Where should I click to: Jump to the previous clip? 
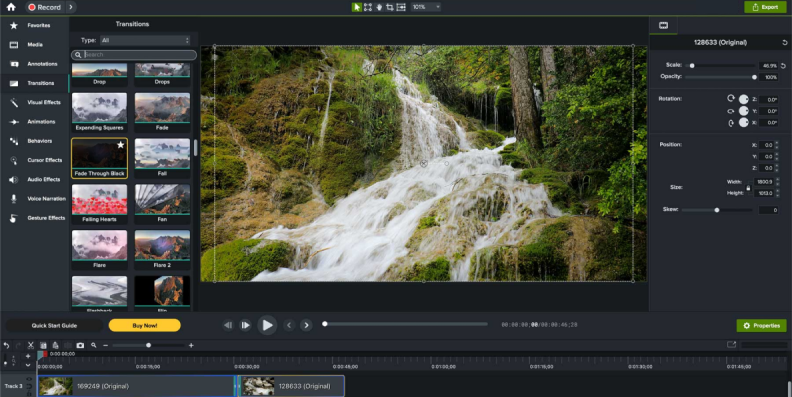coord(289,325)
